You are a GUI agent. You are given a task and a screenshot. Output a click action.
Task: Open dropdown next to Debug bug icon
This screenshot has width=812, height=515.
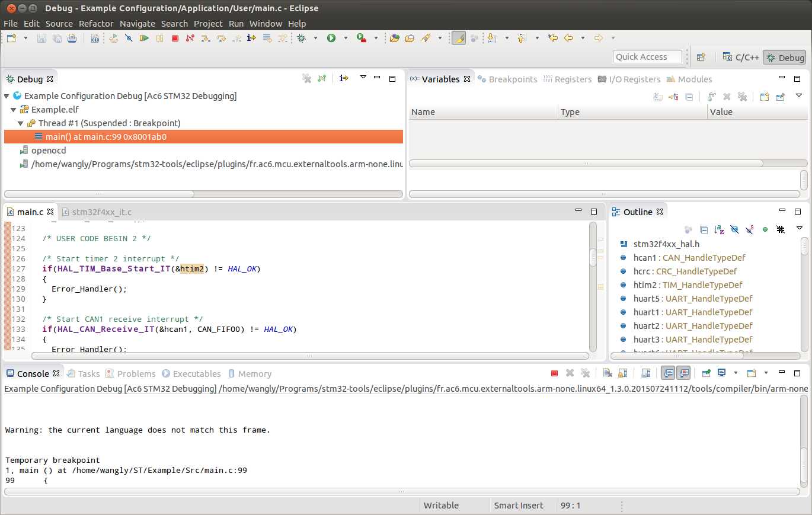click(x=315, y=39)
